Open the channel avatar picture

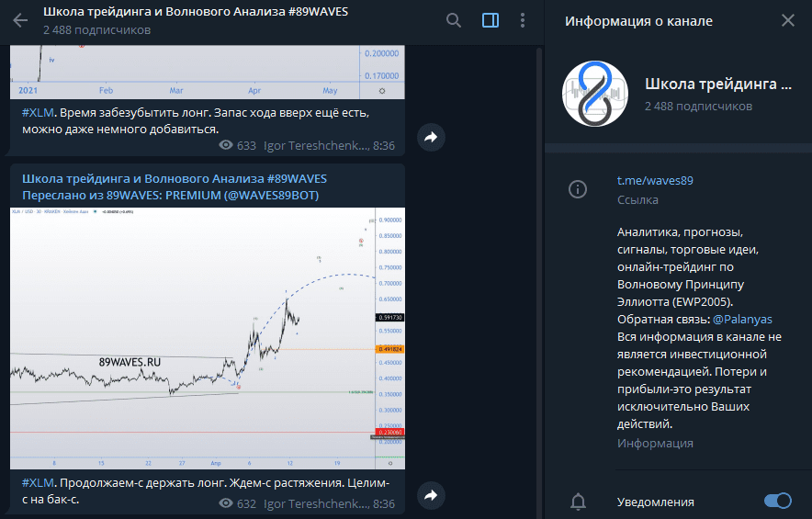tap(595, 94)
